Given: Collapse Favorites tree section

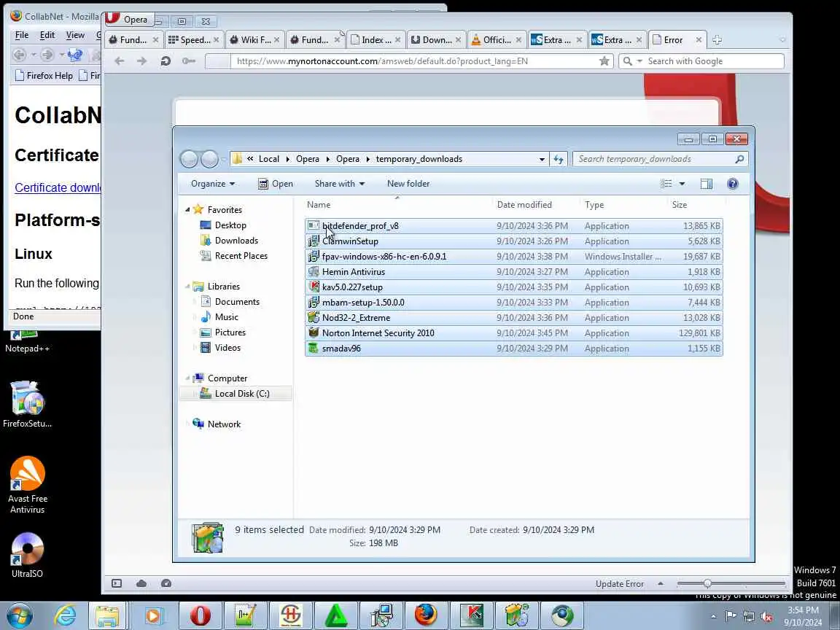Looking at the screenshot, I should pos(187,209).
